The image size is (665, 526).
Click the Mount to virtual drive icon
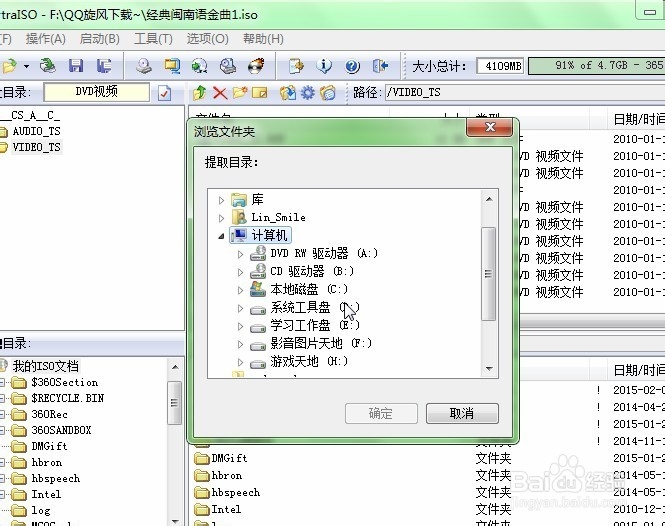(228, 66)
